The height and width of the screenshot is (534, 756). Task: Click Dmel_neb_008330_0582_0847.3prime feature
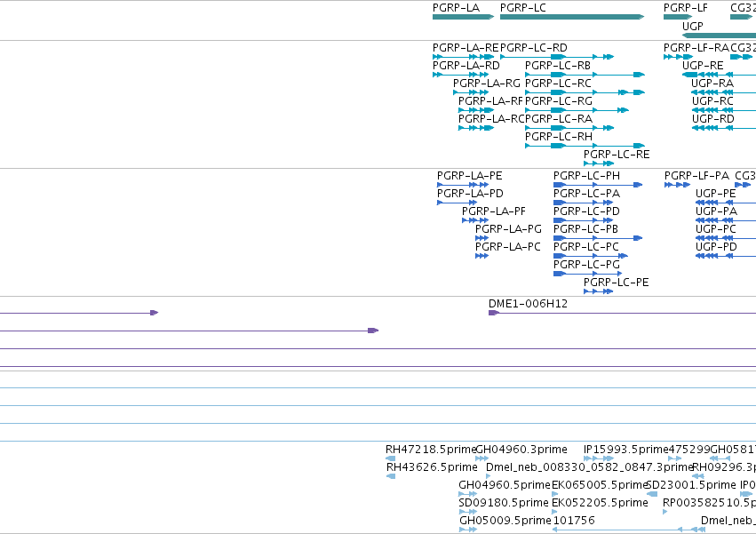(489, 476)
